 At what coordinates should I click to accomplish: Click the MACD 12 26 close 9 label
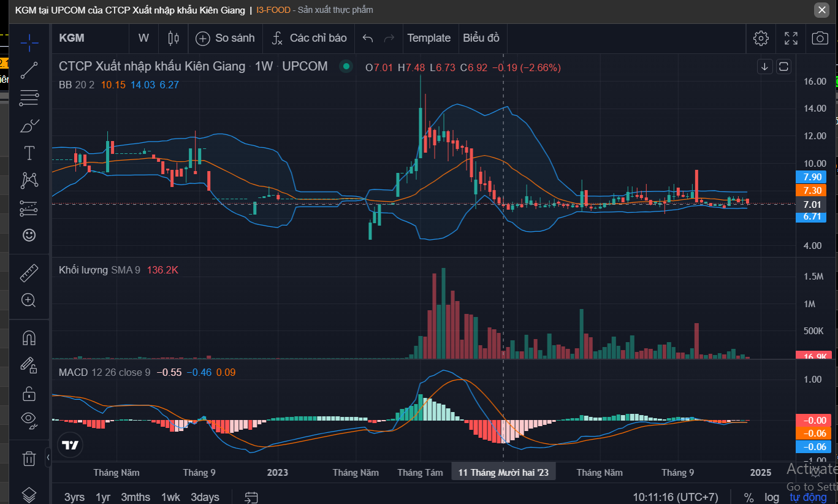[104, 372]
